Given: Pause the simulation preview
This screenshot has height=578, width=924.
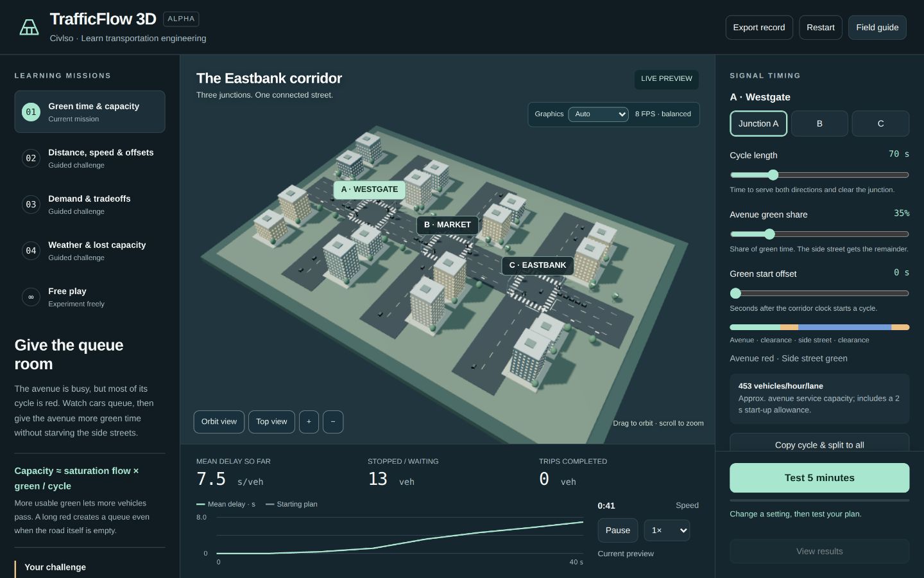Looking at the screenshot, I should pos(618,530).
